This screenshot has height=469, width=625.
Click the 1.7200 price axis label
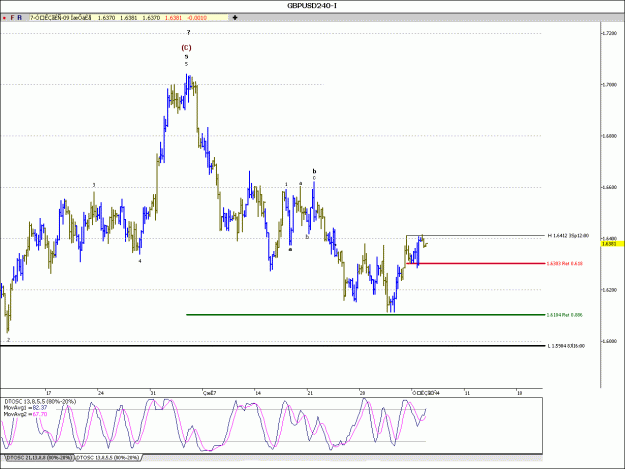[610, 33]
